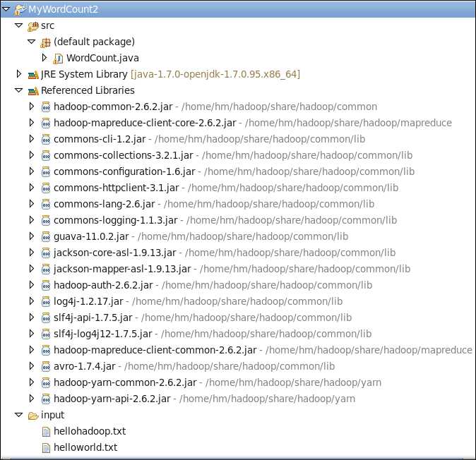Expand guava-11.0.2.jar contents

pos(32,236)
